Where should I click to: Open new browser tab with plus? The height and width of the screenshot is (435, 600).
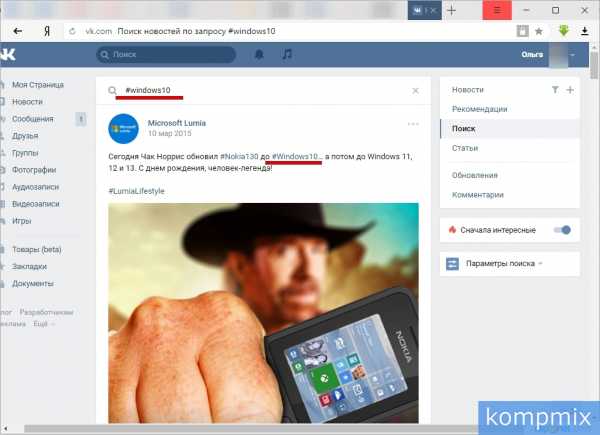pos(452,10)
